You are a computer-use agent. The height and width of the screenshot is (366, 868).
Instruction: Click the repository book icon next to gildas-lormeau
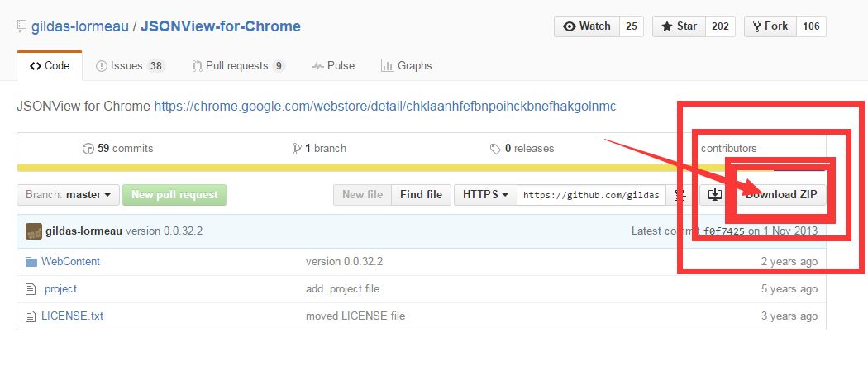21,26
